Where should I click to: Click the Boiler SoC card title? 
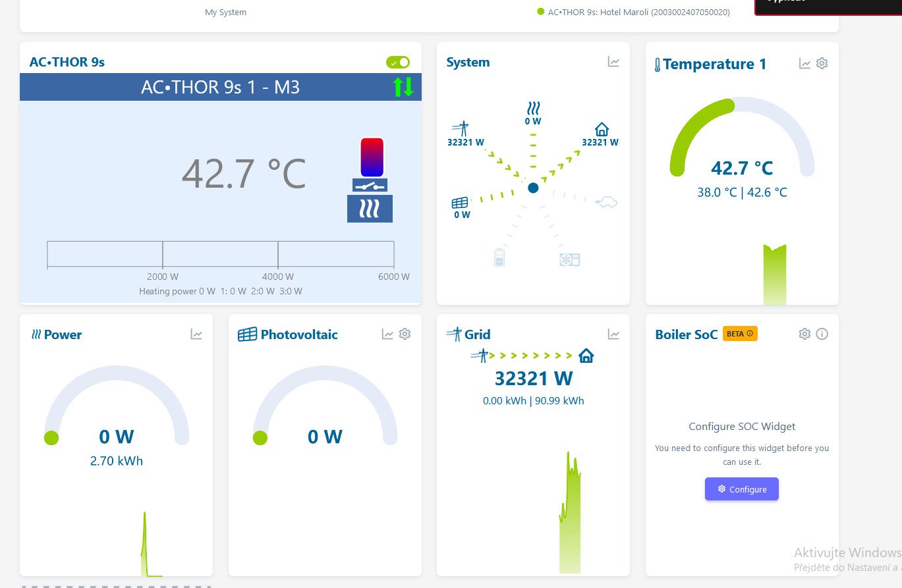tap(687, 334)
